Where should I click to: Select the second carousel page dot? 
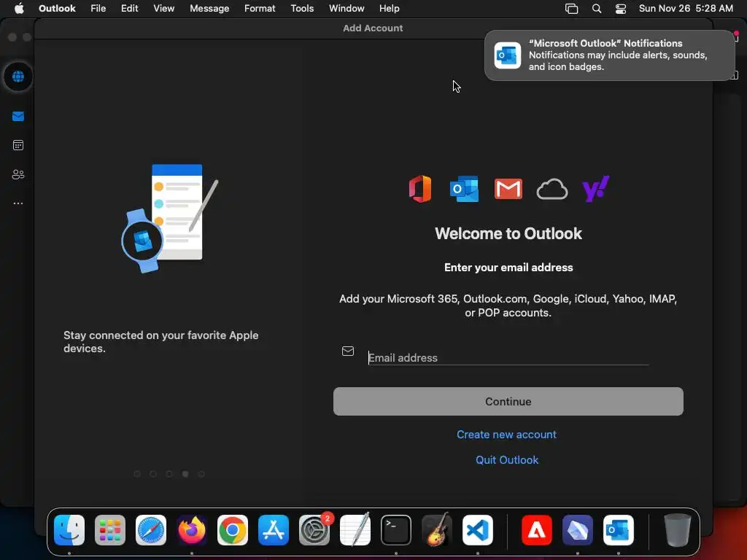(153, 474)
